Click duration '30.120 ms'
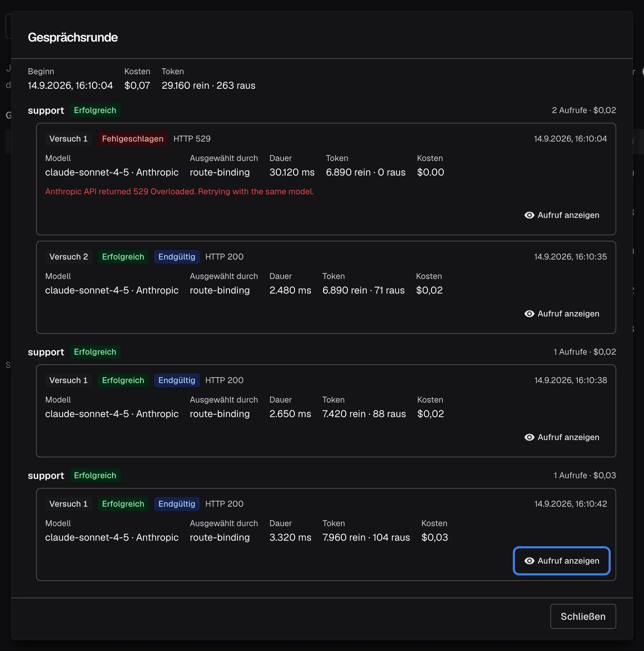 (292, 172)
